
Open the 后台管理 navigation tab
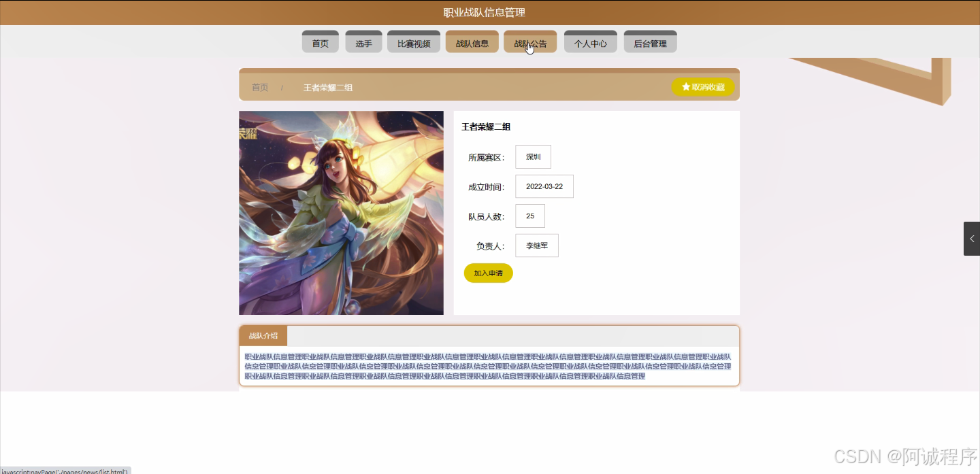[x=650, y=41]
